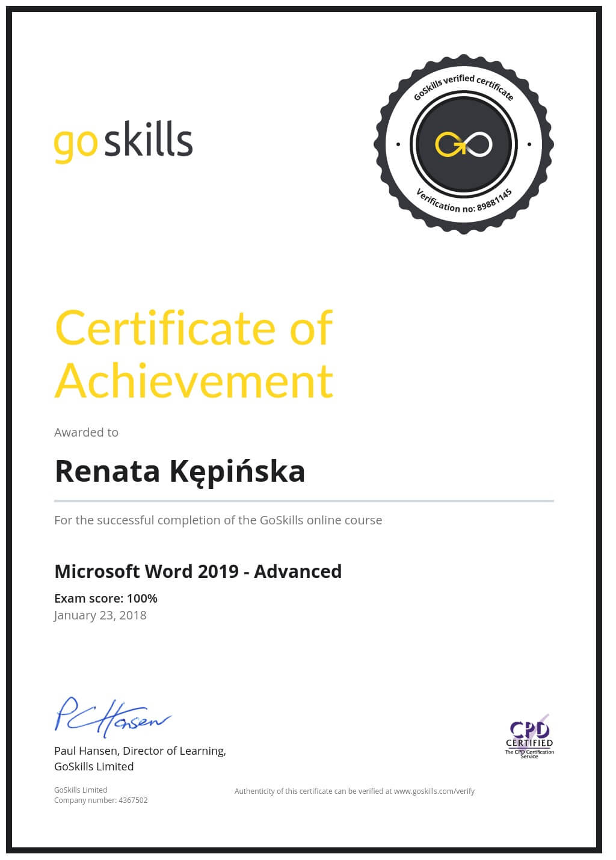The width and height of the screenshot is (616, 860).
Task: Click the PC Hansen signature
Action: [113, 717]
